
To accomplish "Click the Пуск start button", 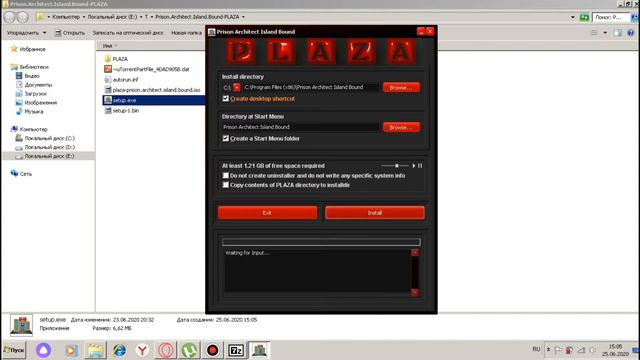I will [x=14, y=350].
